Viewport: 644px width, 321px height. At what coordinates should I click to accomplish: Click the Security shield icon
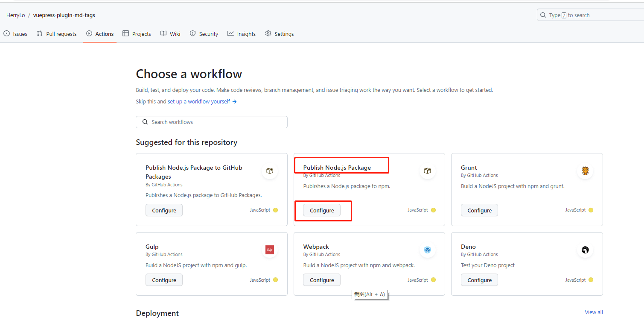[192, 33]
